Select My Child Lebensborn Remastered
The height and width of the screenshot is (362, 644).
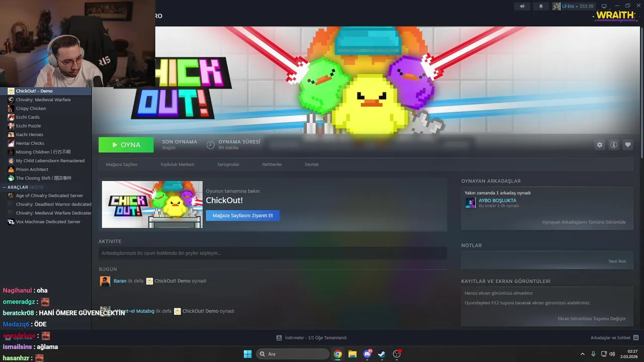pyautogui.click(x=46, y=161)
